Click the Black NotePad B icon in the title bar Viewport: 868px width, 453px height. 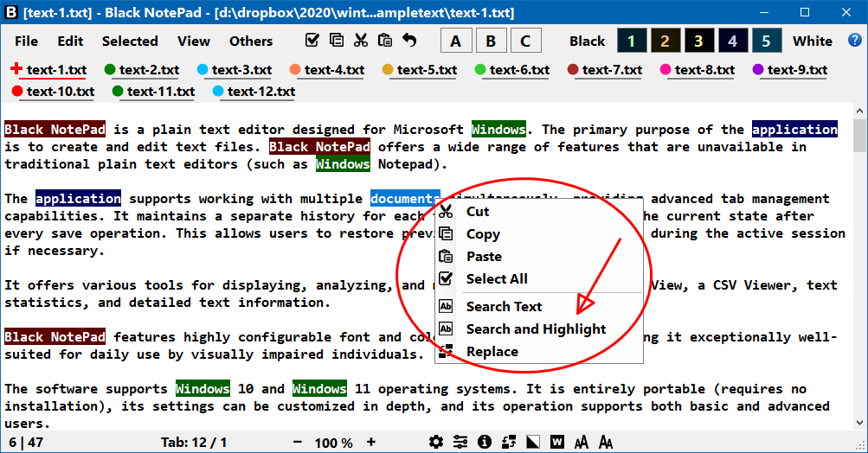[11, 12]
